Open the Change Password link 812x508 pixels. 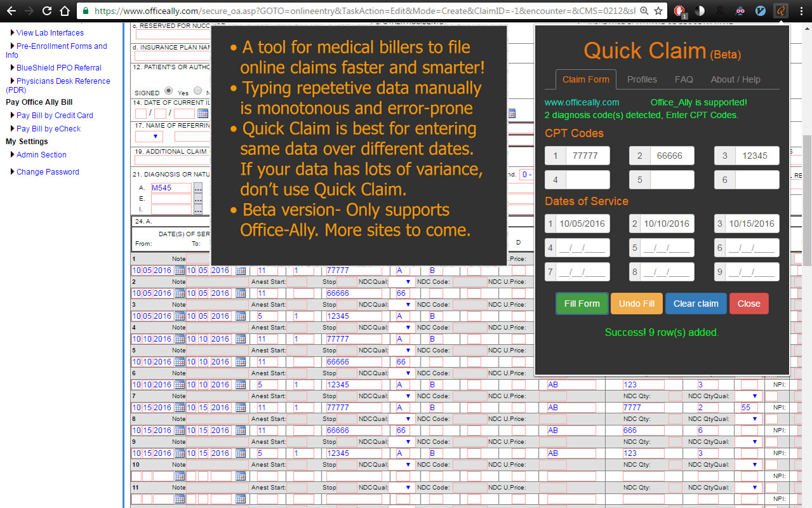pos(48,172)
